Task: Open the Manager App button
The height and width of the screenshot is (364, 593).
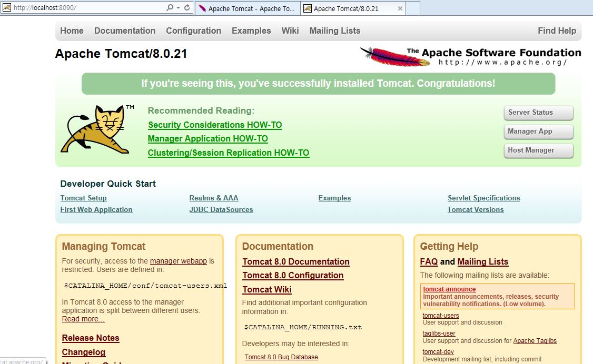Action: [x=539, y=132]
